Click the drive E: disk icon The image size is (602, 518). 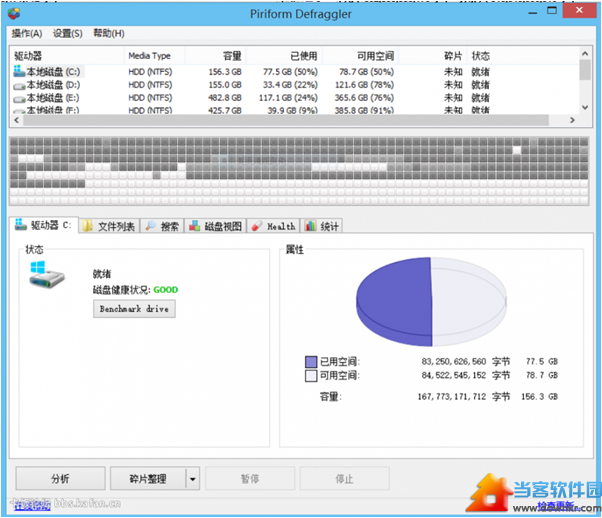pos(19,99)
